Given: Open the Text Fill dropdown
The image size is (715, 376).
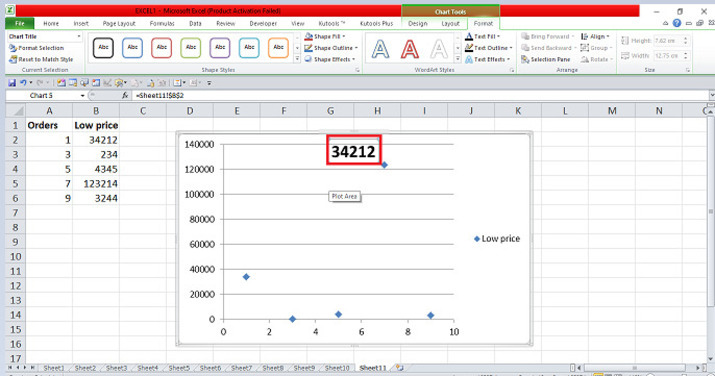Looking at the screenshot, I should tap(482, 36).
